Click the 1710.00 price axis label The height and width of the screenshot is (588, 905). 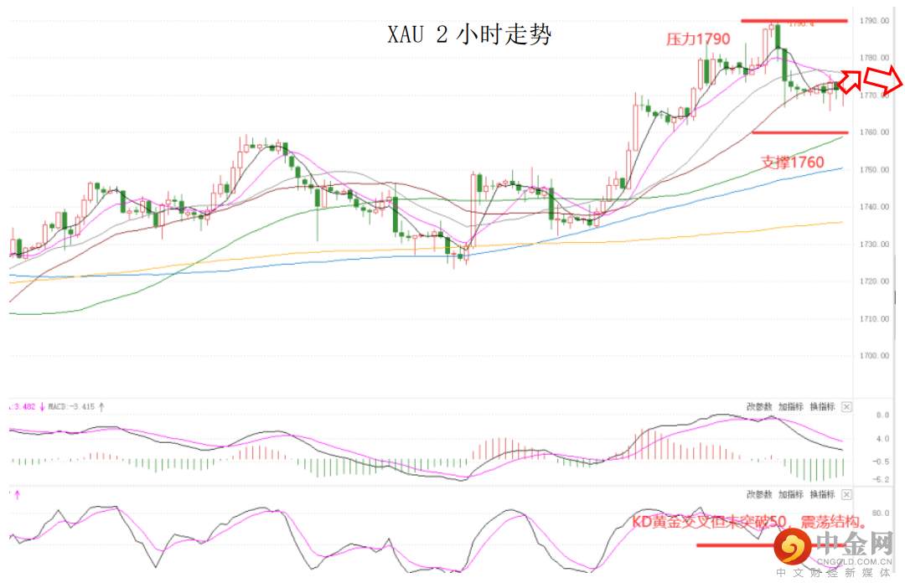coord(874,318)
